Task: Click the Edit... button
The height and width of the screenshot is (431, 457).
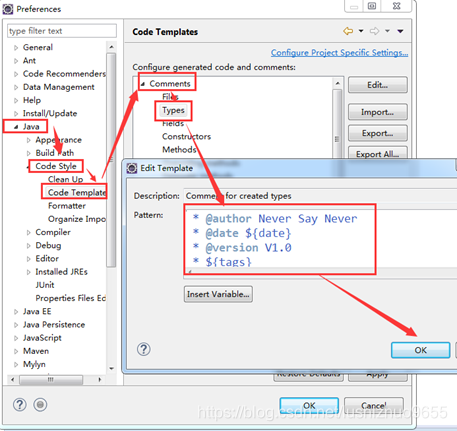Action: click(378, 85)
